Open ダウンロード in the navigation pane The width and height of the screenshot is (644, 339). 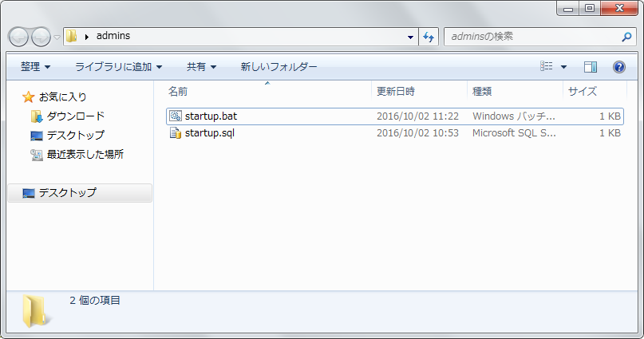[x=75, y=116]
